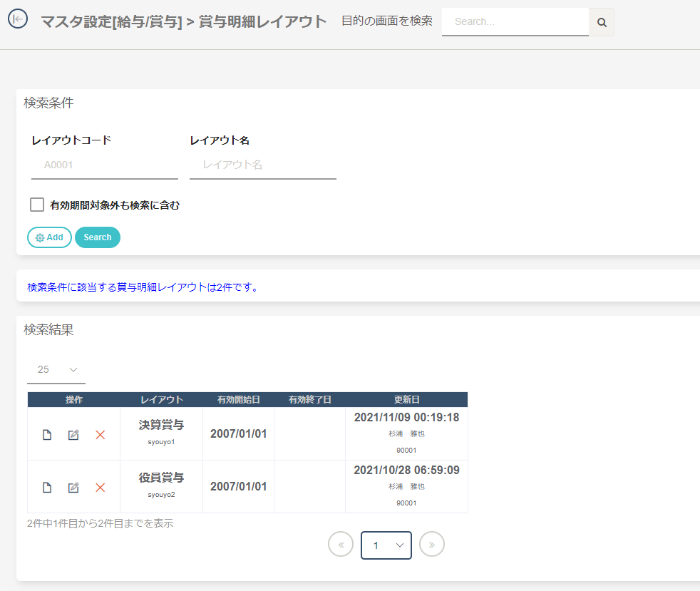Edit the 役員賞与 layout with pencil icon

coord(73,488)
